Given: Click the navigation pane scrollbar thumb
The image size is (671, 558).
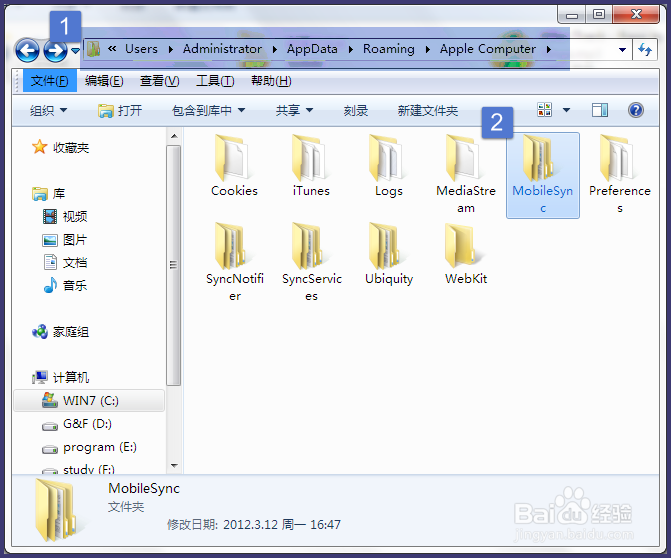Looking at the screenshot, I should (x=174, y=265).
